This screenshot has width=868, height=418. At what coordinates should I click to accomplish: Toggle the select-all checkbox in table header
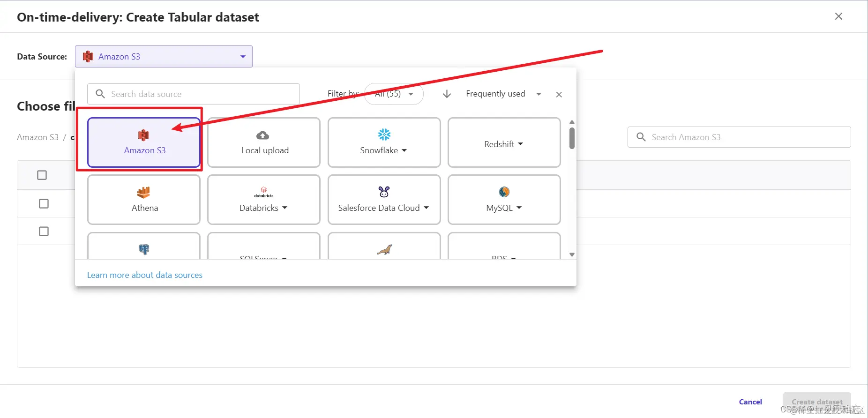42,175
